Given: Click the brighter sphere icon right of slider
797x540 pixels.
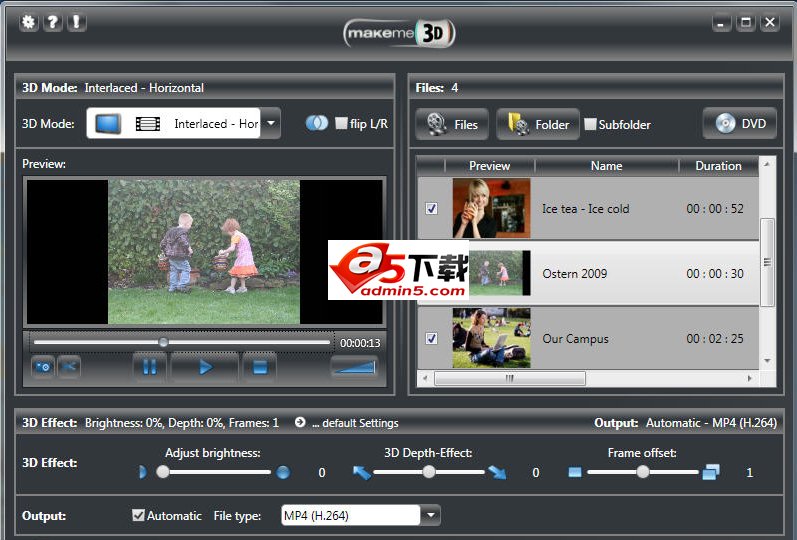Looking at the screenshot, I should pyautogui.click(x=283, y=472).
